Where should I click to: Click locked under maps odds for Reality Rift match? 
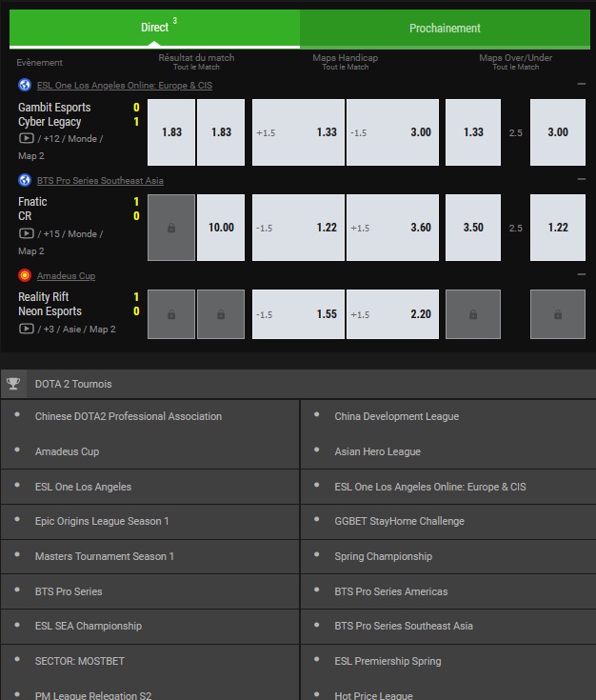pyautogui.click(x=558, y=314)
